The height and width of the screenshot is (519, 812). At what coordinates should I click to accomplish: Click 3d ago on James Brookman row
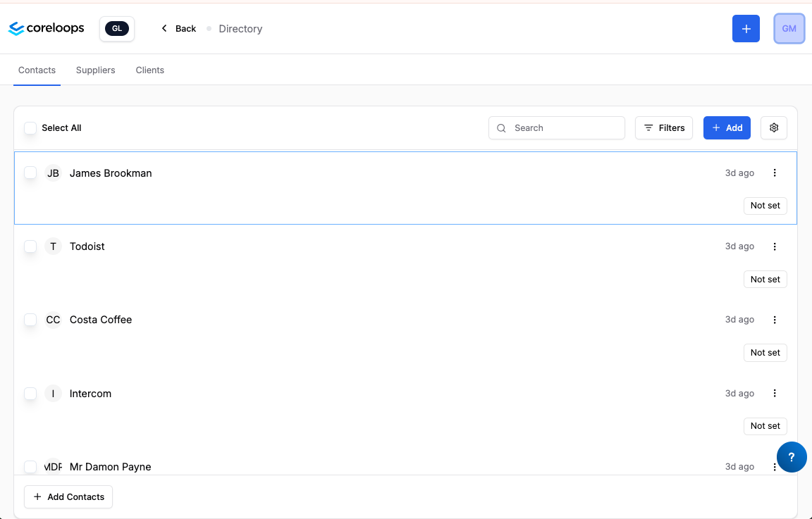pyautogui.click(x=739, y=173)
